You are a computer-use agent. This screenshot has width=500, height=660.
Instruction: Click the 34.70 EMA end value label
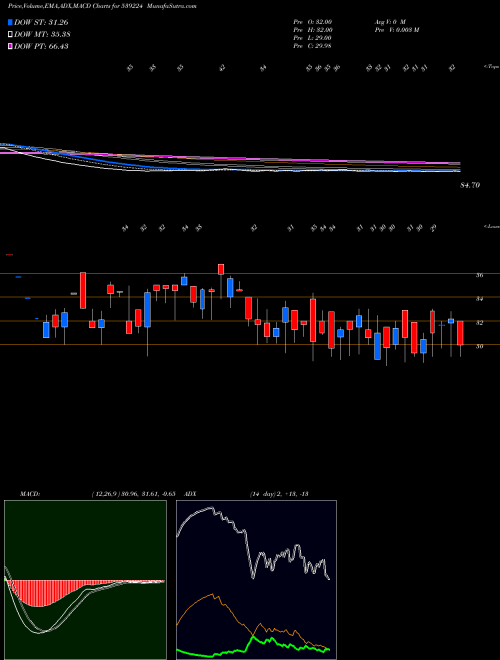pos(470,185)
